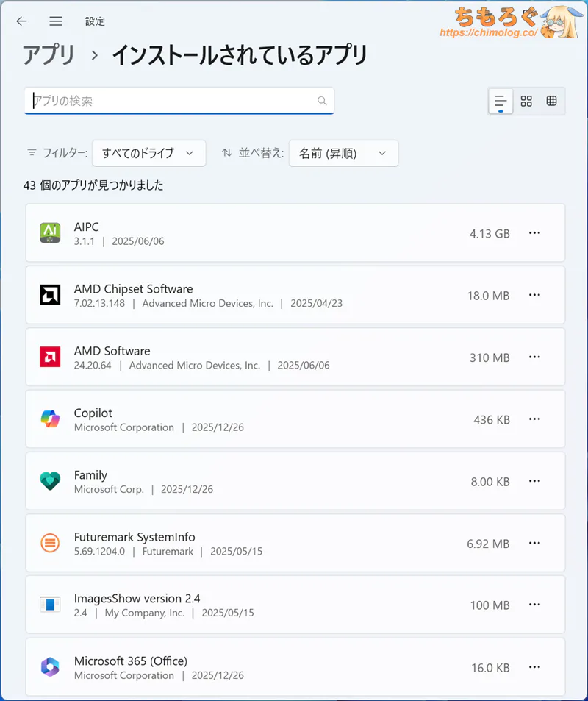Open the hamburger navigation menu
588x701 pixels.
click(56, 21)
